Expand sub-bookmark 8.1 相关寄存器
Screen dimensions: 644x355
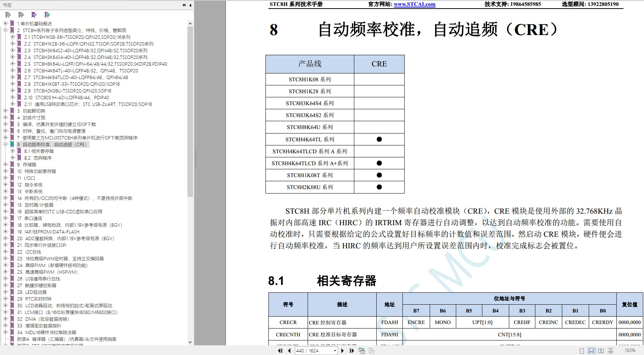click(x=13, y=151)
